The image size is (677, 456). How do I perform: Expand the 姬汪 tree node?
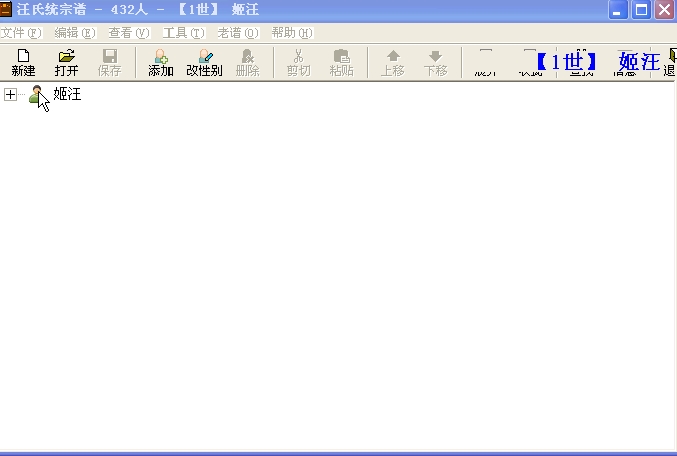10,95
